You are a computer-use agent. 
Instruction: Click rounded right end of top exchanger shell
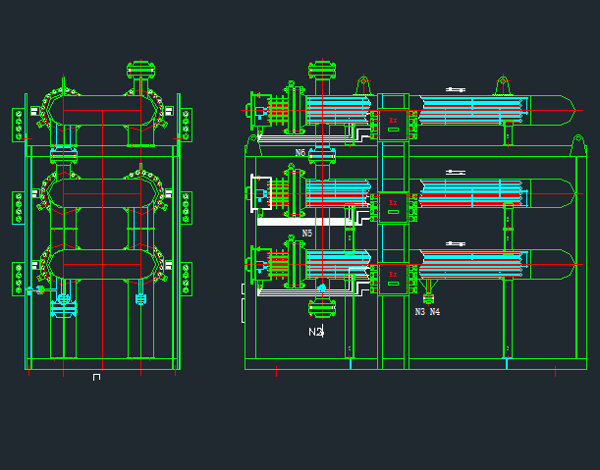point(572,104)
